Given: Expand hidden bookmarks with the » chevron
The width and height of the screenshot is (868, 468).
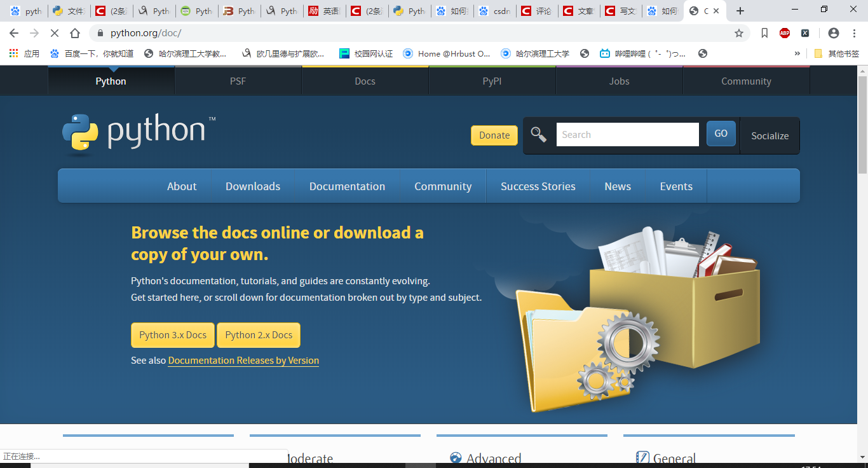Looking at the screenshot, I should [797, 53].
